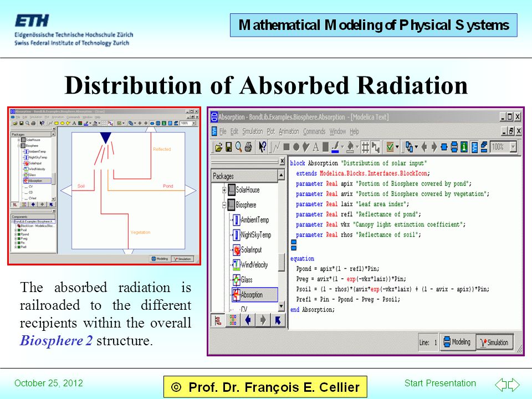Select SolarInput model in package tree
Viewport: 532px width, 399px height.
click(247, 250)
